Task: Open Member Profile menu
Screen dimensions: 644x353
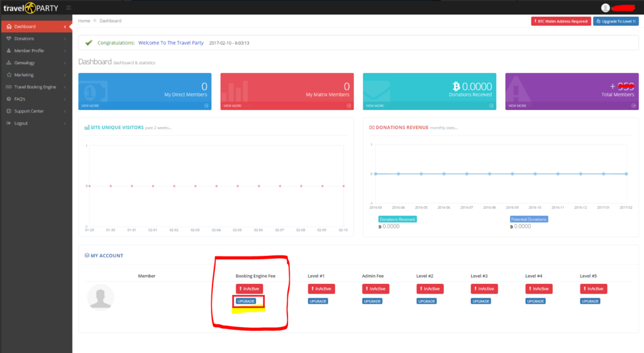Action: click(x=36, y=50)
